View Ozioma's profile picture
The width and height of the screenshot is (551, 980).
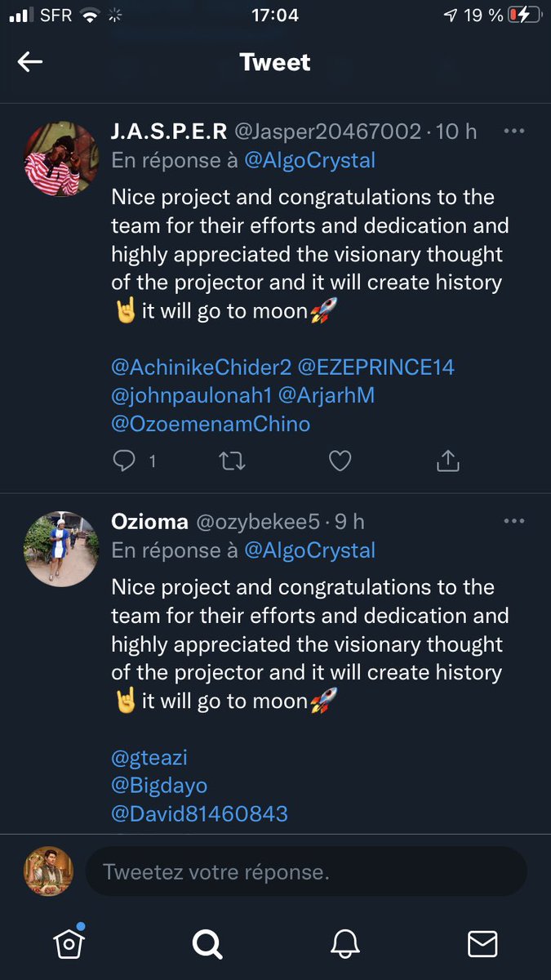(61, 550)
